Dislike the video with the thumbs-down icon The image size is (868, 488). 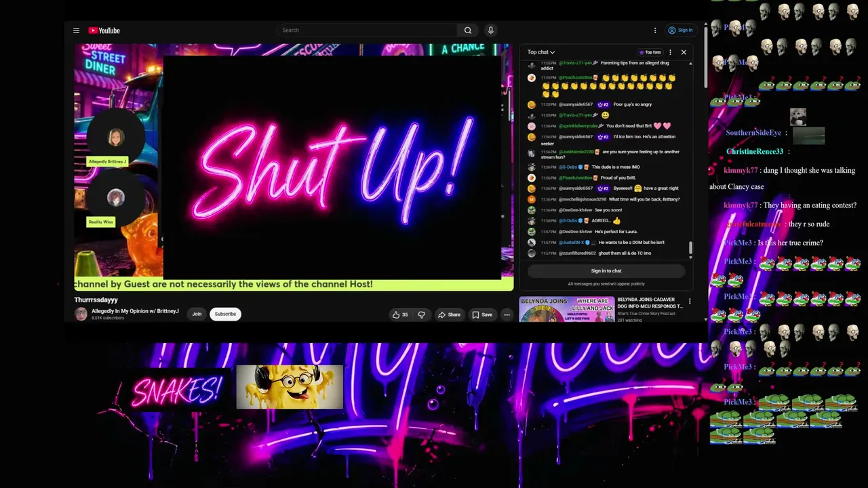(421, 314)
